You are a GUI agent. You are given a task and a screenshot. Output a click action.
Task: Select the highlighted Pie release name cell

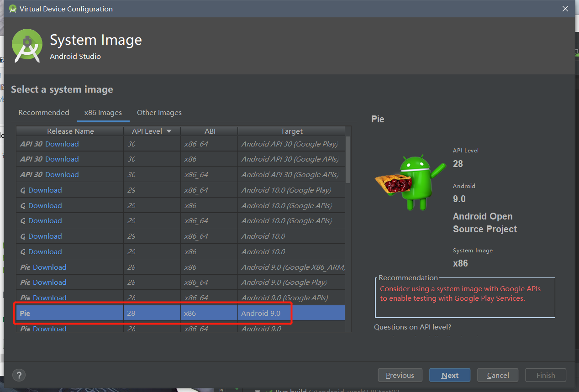tap(70, 313)
